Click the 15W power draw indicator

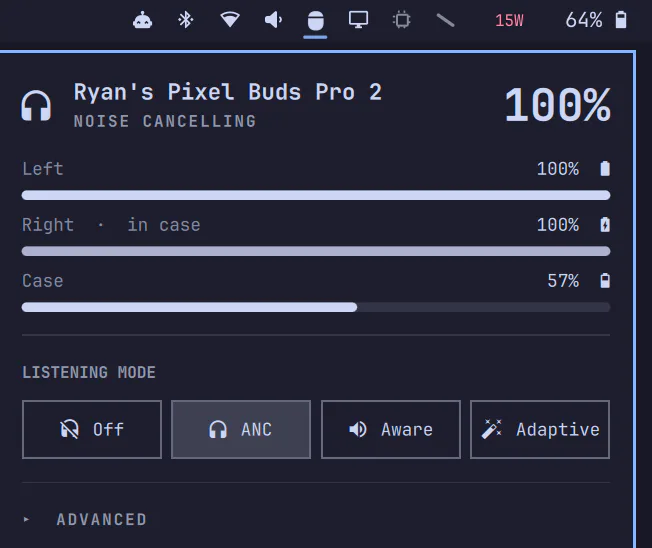coord(509,20)
